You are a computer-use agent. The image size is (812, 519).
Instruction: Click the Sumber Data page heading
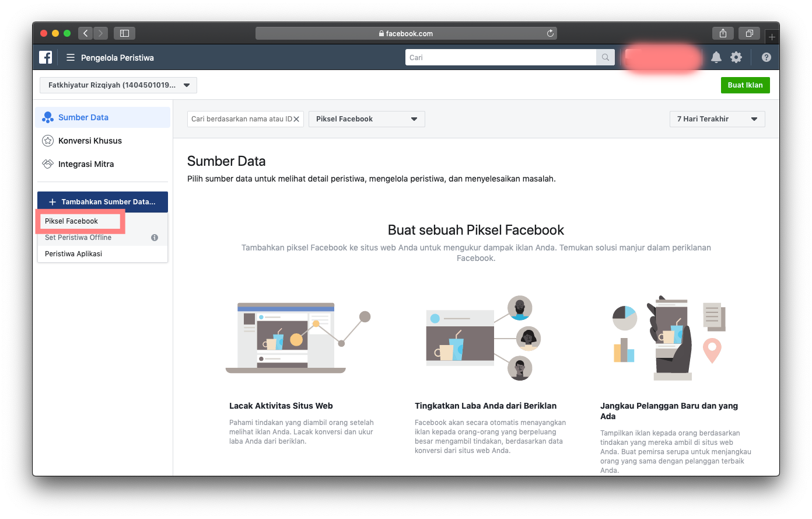click(226, 161)
